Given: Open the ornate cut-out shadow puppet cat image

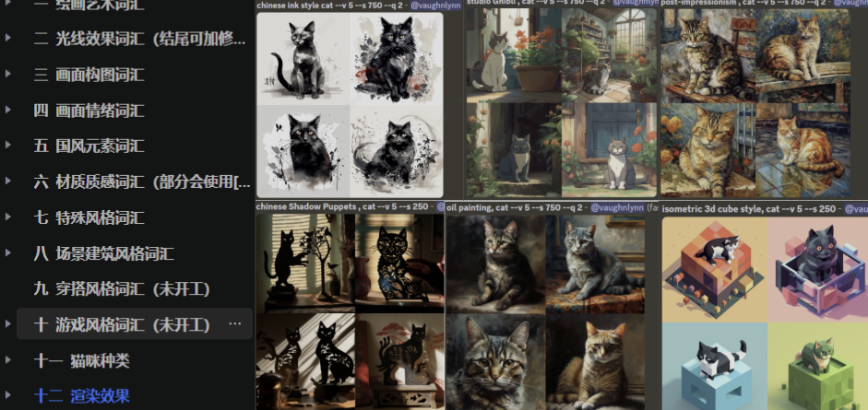Looking at the screenshot, I should coord(399,264).
